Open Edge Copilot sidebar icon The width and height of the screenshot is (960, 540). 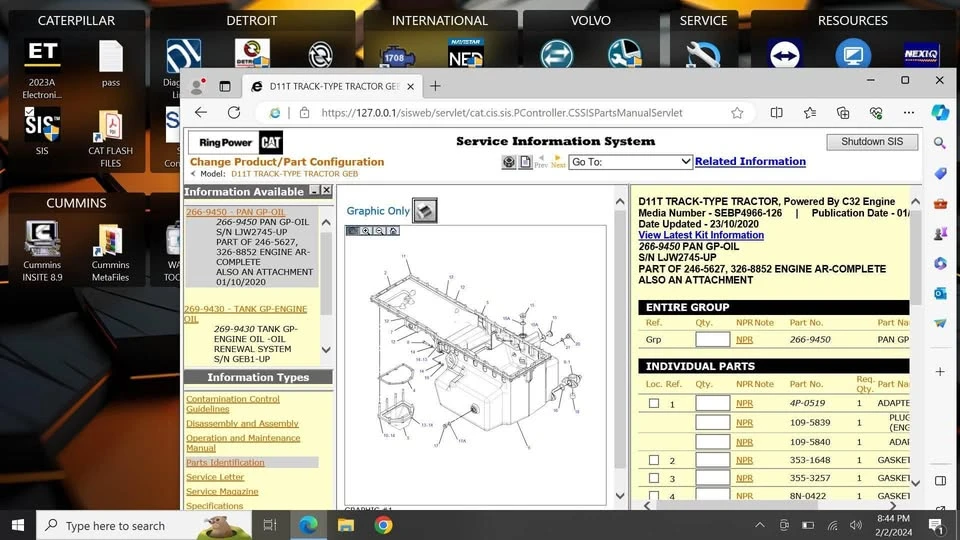pos(940,113)
